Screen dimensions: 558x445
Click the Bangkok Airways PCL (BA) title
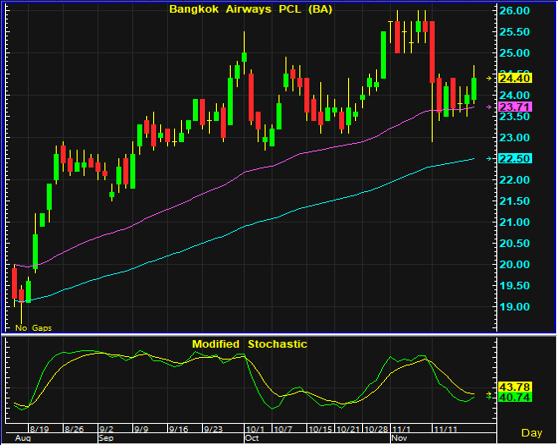251,9
